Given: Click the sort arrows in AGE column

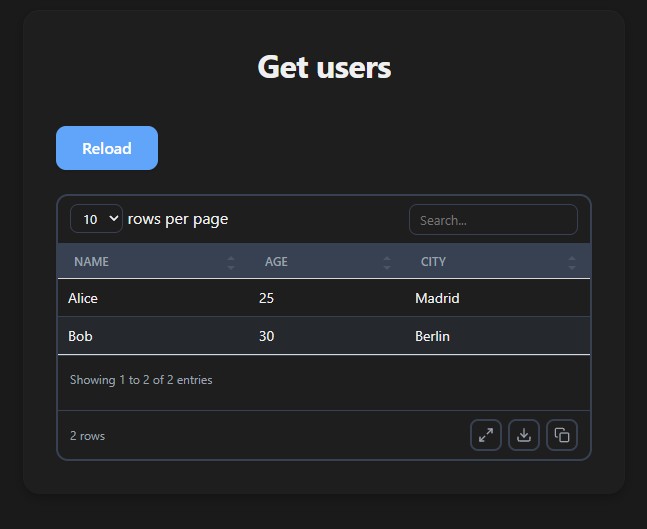Looking at the screenshot, I should (387, 262).
